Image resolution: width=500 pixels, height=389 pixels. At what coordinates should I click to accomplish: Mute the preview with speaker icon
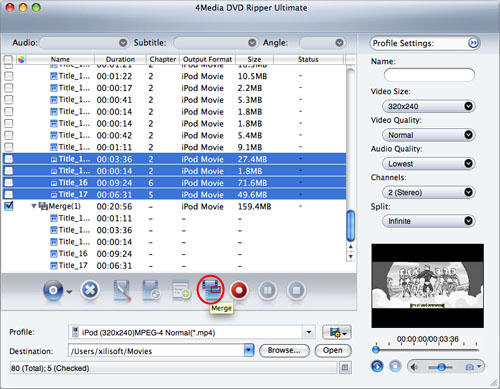(414, 367)
